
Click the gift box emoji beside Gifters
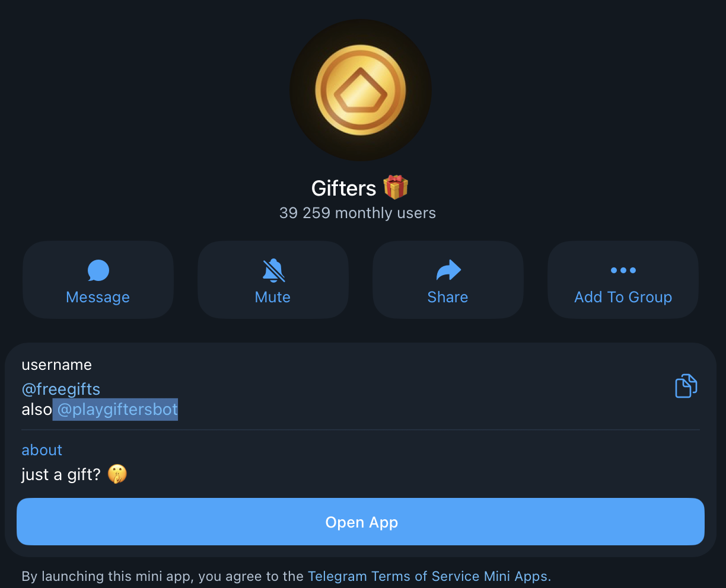tap(396, 187)
